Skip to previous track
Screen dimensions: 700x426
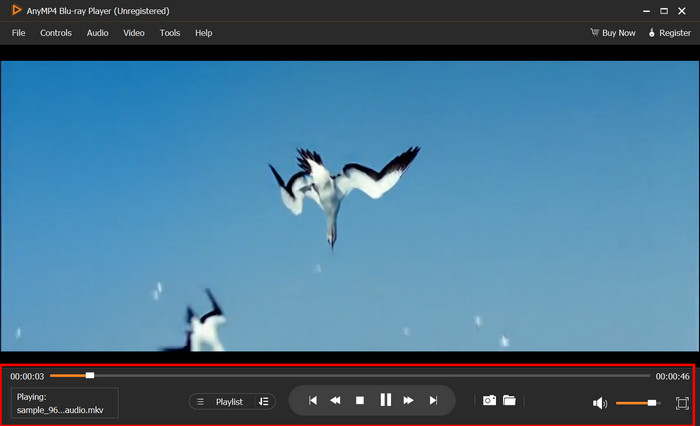tap(313, 401)
